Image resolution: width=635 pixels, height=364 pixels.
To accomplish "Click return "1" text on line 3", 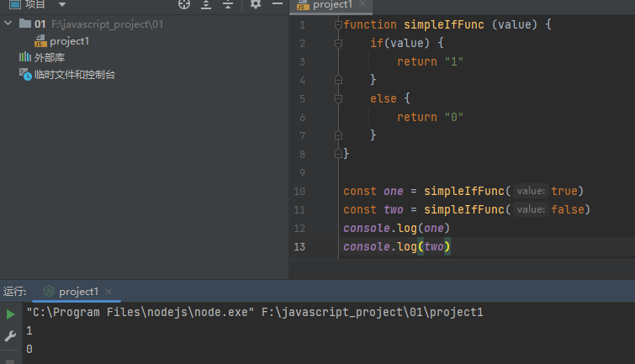I will click(x=430, y=61).
